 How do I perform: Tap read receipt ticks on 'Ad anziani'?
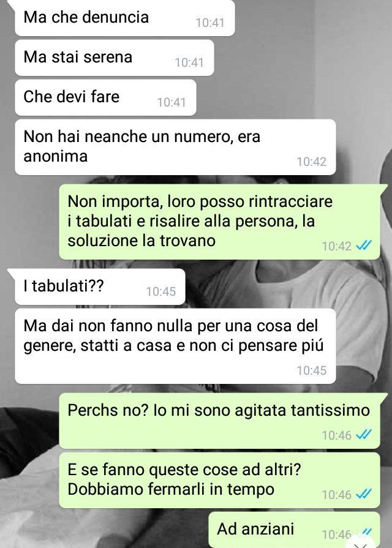(364, 533)
